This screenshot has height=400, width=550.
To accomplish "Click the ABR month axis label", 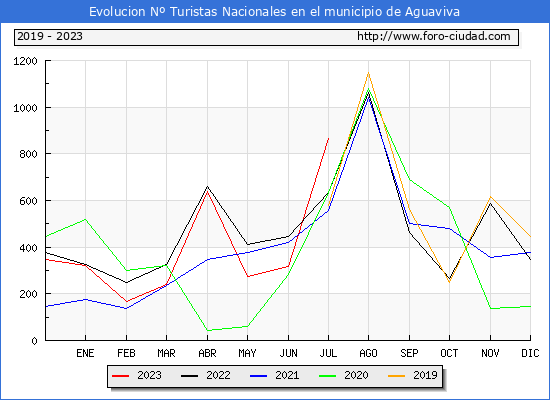I will pyautogui.click(x=207, y=353).
